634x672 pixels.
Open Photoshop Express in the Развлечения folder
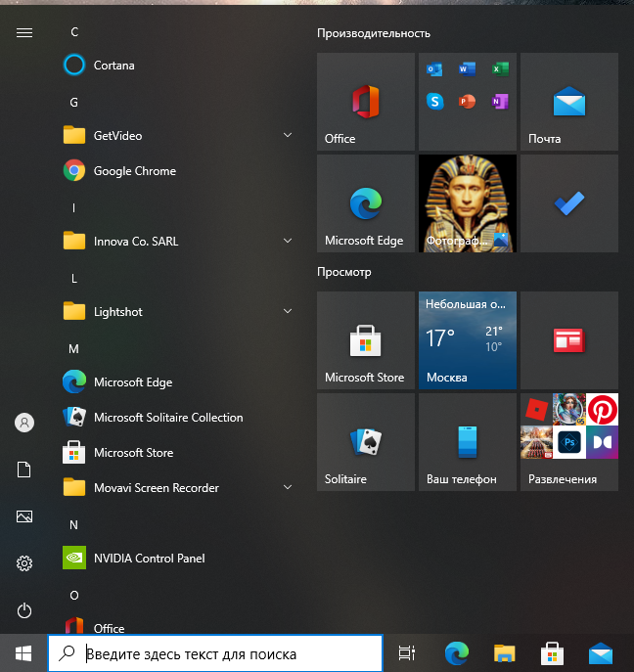(569, 442)
